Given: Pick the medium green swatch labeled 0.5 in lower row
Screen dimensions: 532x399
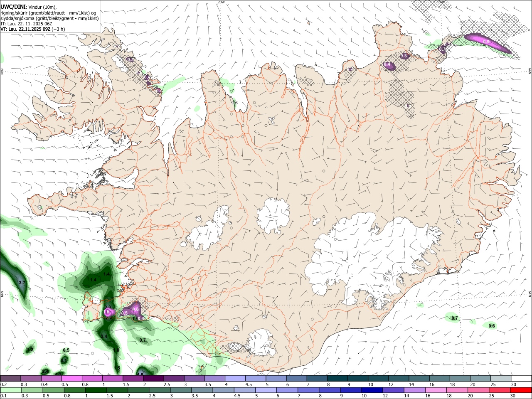Looking at the screenshot, I should click(54, 390).
